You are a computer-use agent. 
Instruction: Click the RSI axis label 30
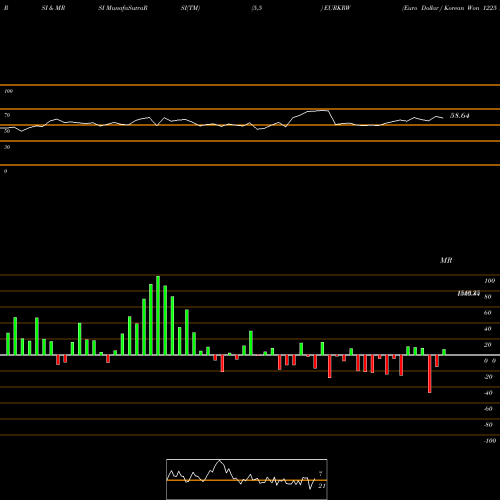tap(7, 147)
